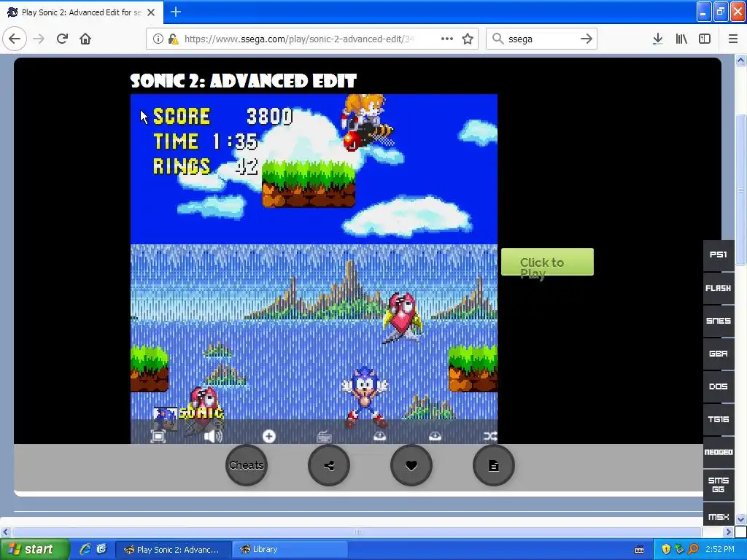Open the Cheats round button
Viewport: 747px width, 560px height.
tap(247, 465)
